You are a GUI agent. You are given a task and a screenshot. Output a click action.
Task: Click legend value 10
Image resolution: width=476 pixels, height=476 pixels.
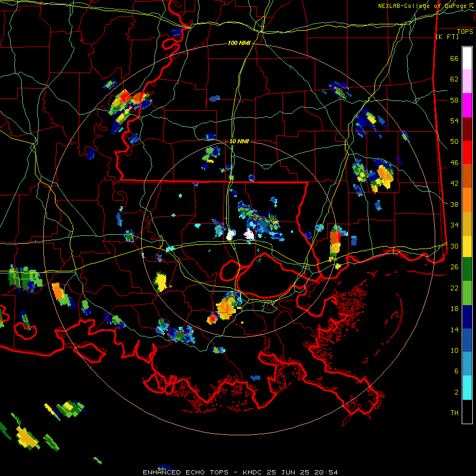tap(454, 350)
